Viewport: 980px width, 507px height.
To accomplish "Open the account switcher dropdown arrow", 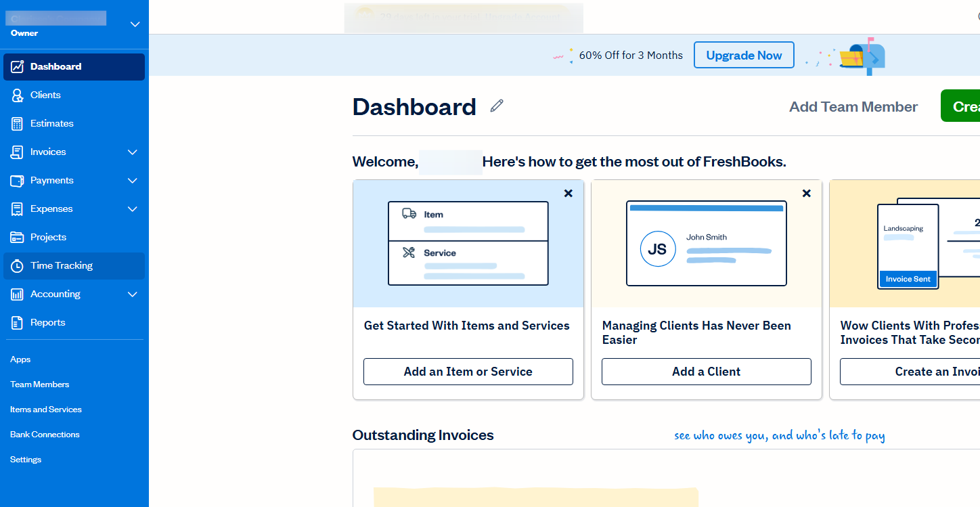I will (x=135, y=24).
